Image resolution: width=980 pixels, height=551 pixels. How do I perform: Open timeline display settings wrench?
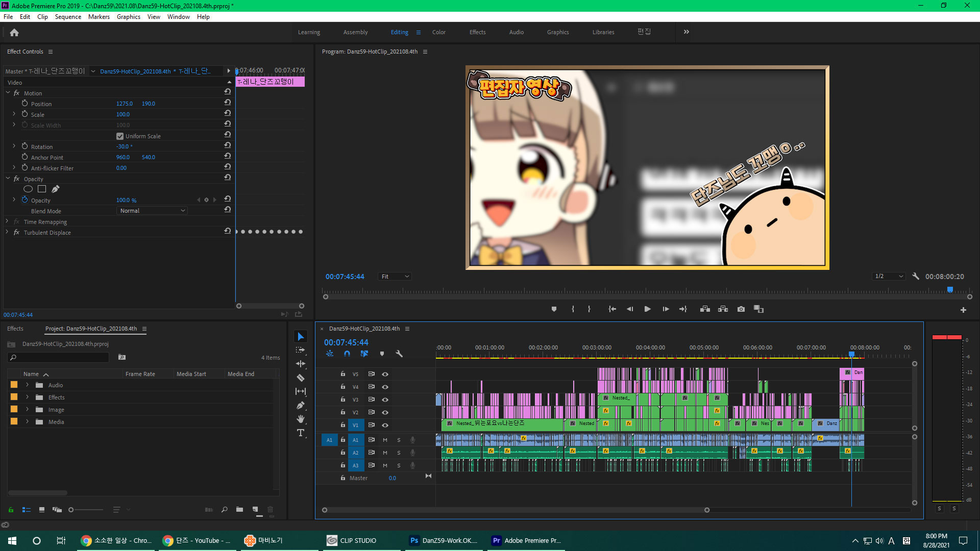pyautogui.click(x=399, y=354)
